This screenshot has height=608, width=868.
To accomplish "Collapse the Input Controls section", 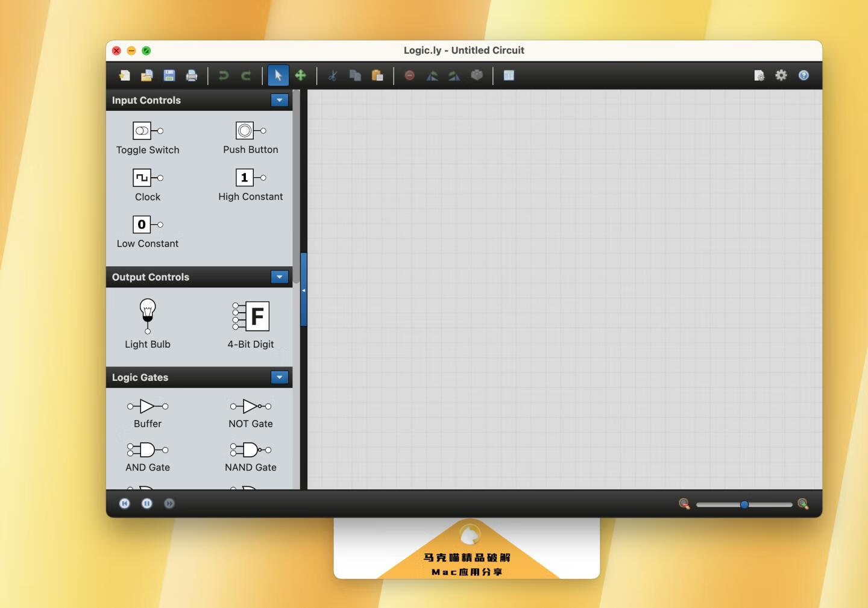I will 279,100.
